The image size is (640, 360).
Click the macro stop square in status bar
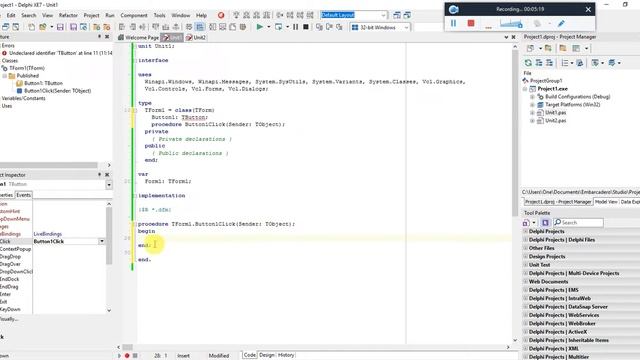coord(135,356)
